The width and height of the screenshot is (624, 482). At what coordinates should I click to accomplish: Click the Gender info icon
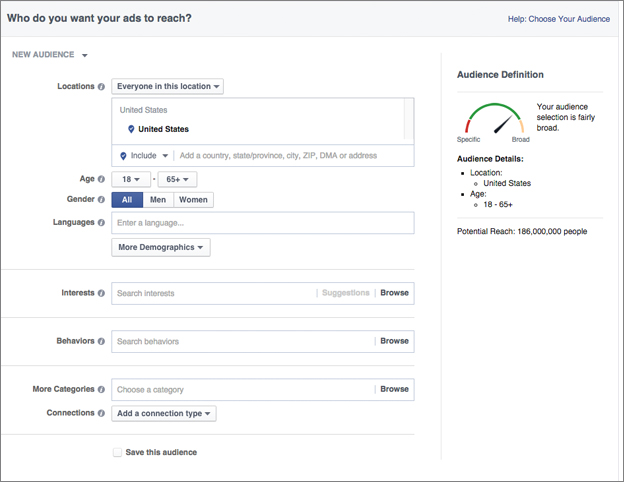point(102,200)
